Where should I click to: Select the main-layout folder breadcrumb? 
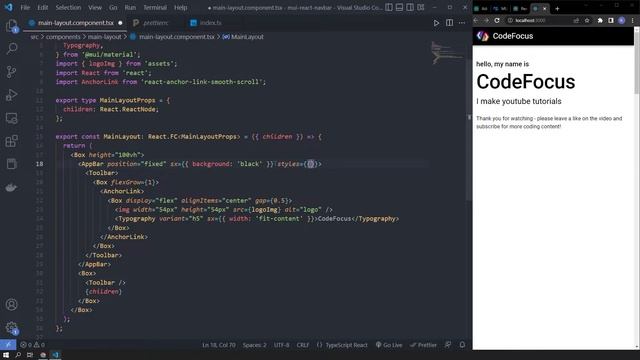coord(104,37)
